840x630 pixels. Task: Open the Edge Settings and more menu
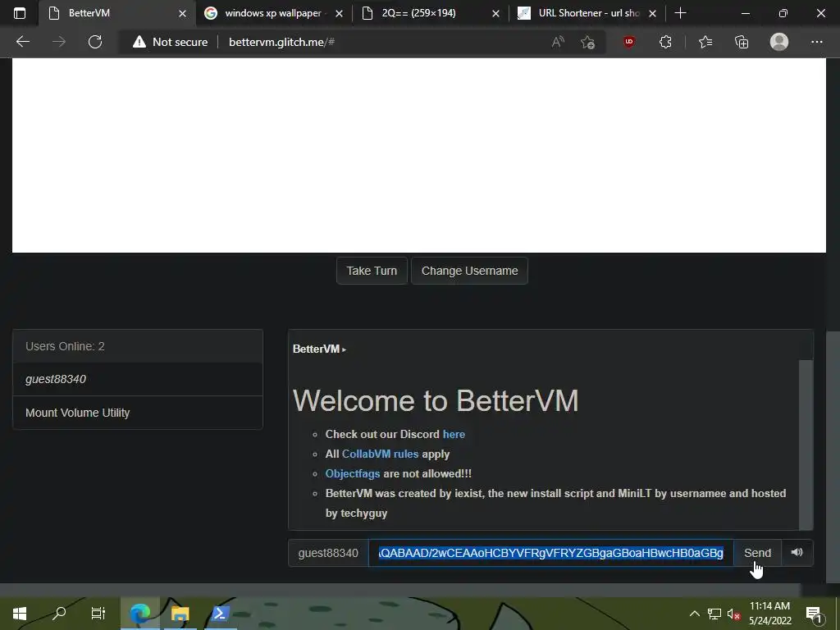[816, 42]
